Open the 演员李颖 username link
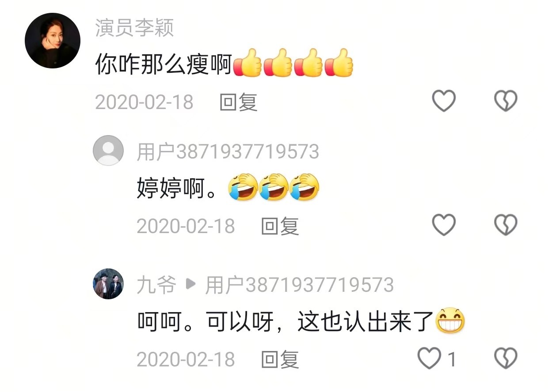This screenshot has width=548, height=392. pos(134,28)
